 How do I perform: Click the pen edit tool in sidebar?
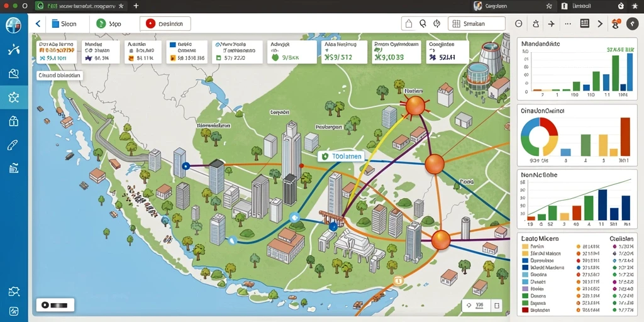14,145
